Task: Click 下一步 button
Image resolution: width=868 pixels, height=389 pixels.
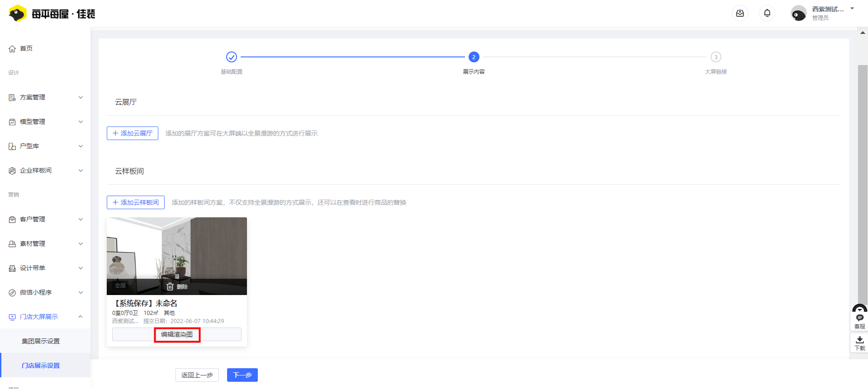Action: [x=242, y=375]
